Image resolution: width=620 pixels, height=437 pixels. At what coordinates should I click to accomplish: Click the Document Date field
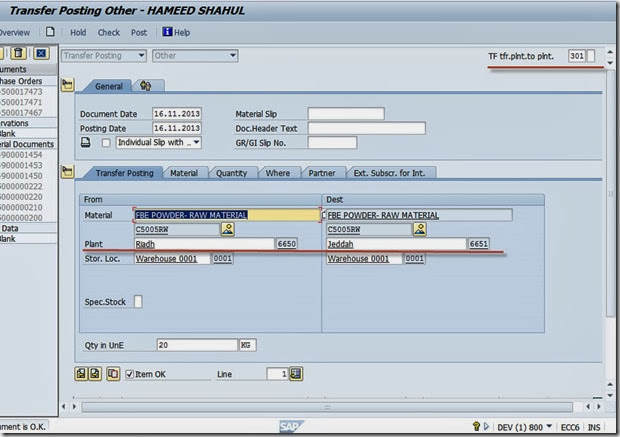coord(177,114)
